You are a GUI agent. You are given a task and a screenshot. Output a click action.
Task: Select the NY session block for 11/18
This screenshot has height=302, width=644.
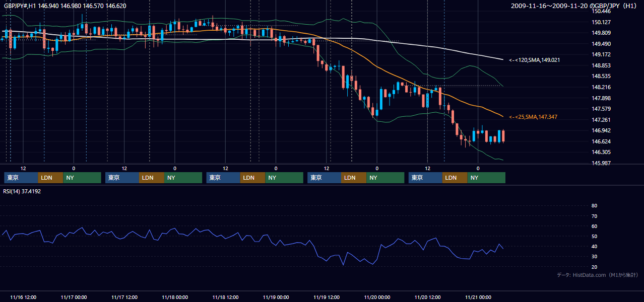[284, 178]
